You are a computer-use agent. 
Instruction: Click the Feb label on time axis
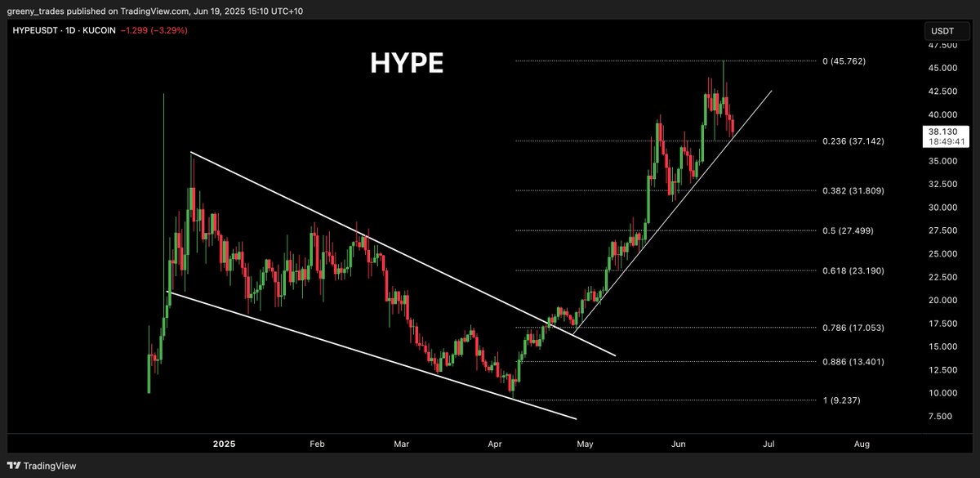click(x=317, y=444)
